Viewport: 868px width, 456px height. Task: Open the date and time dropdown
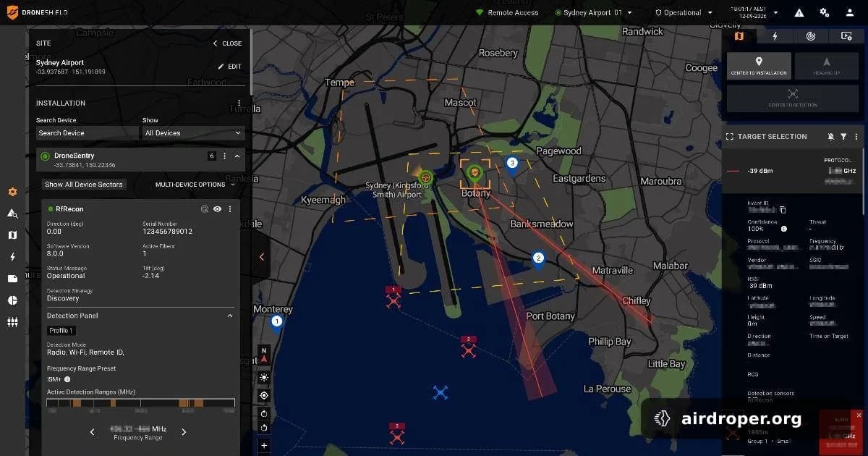[756, 12]
